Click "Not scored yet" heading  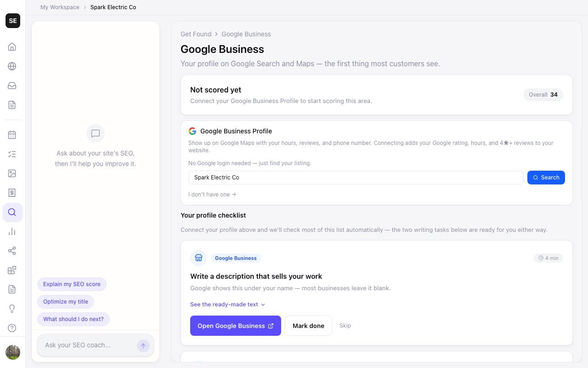coord(215,90)
